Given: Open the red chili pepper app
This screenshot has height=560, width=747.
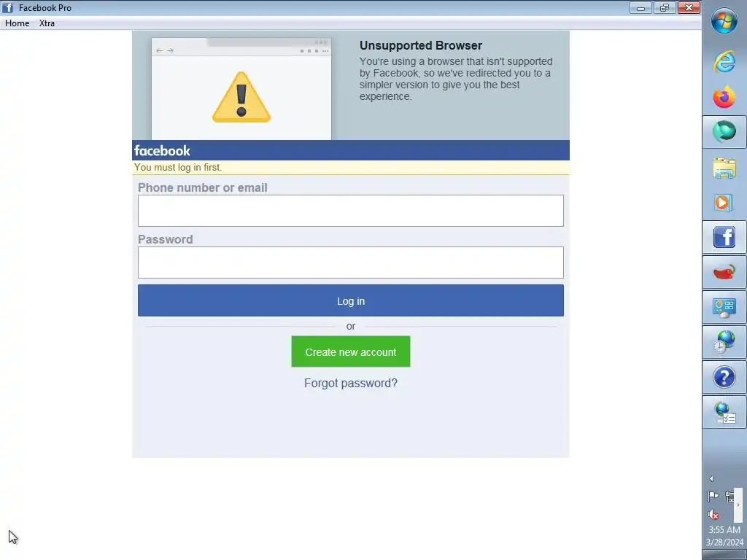Looking at the screenshot, I should [x=724, y=273].
